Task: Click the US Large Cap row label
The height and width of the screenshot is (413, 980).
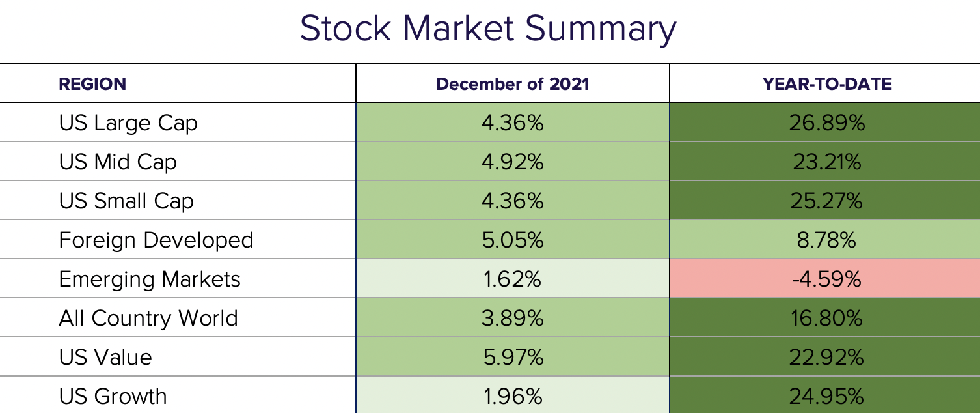Action: [128, 123]
